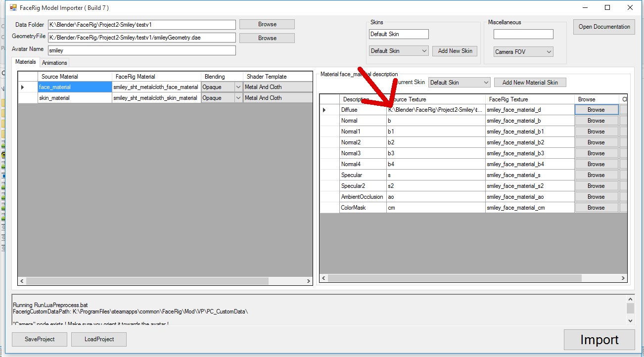This screenshot has height=357, width=644.
Task: Click the Source Texture cell reading b3
Action: (436, 153)
